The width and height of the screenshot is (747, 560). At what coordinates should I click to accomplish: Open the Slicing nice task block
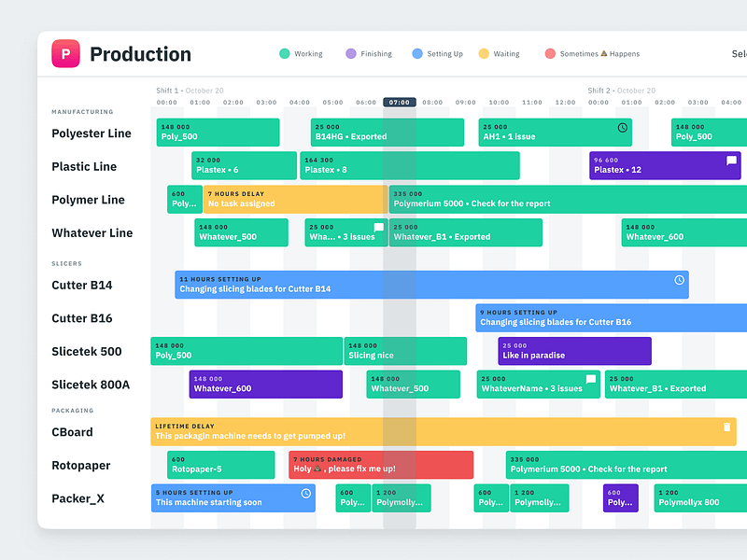click(x=405, y=351)
